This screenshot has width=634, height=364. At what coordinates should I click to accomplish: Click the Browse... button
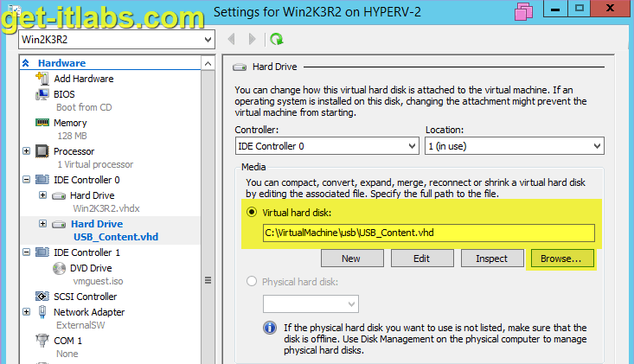tap(562, 259)
